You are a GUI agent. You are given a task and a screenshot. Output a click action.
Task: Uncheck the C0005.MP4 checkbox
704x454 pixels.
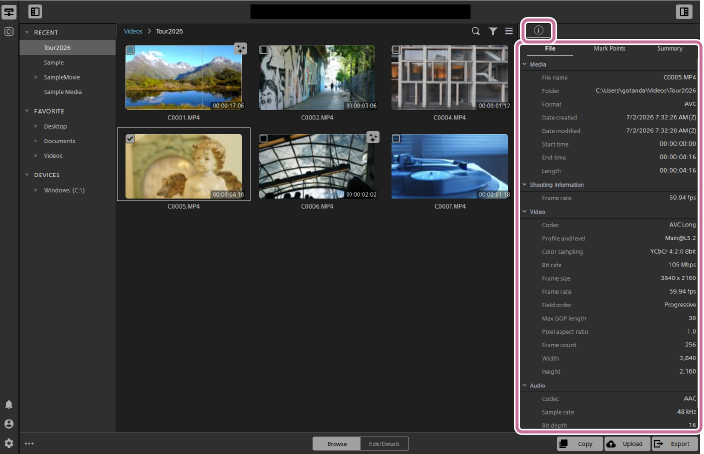point(130,138)
